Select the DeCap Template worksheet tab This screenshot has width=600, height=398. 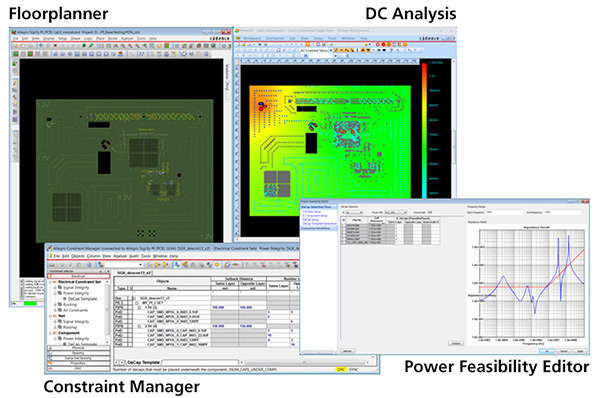[x=143, y=362]
